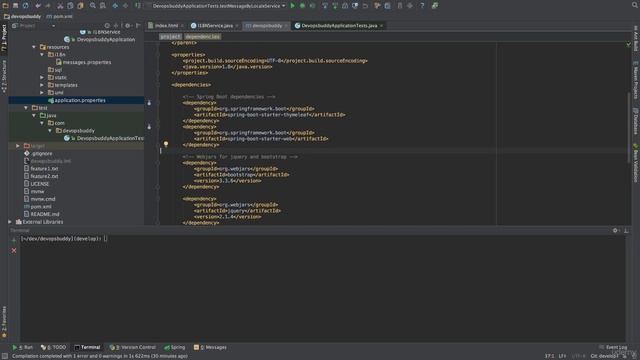Hide the Terminal panel
640x360 pixels.
(626, 230)
